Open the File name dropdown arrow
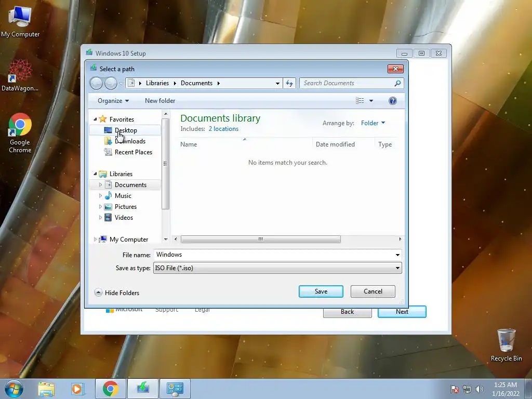The height and width of the screenshot is (399, 532). (x=397, y=255)
